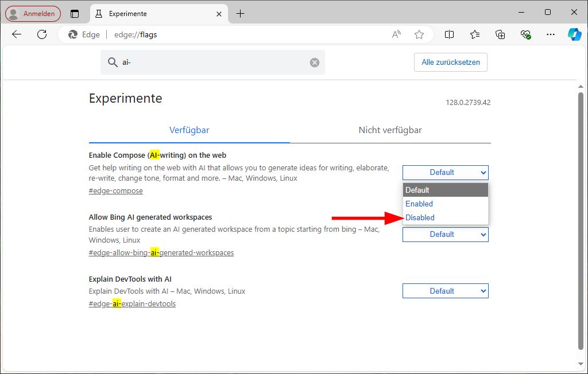Reload the edge://flags page
Image resolution: width=588 pixels, height=374 pixels.
pyautogui.click(x=41, y=34)
